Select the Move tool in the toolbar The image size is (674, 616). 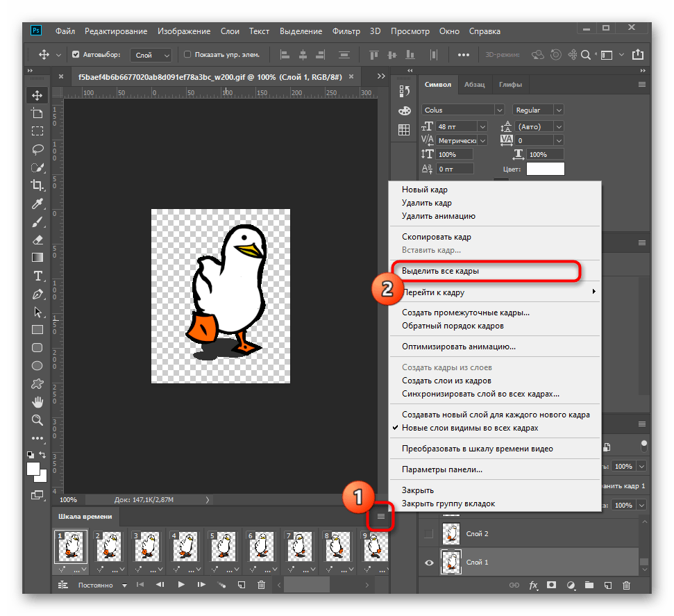[37, 95]
